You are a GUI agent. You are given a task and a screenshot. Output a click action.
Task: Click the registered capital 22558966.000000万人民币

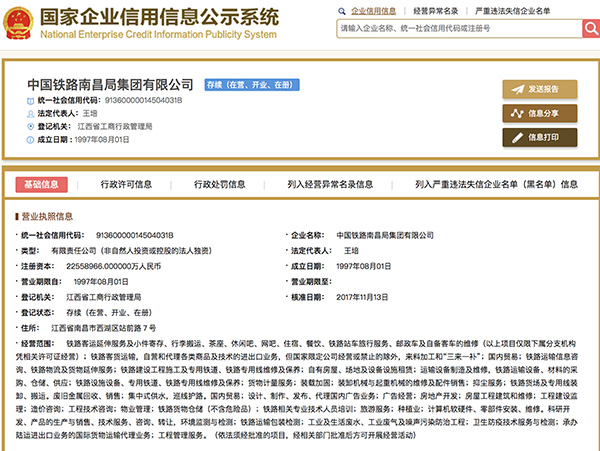click(x=114, y=266)
